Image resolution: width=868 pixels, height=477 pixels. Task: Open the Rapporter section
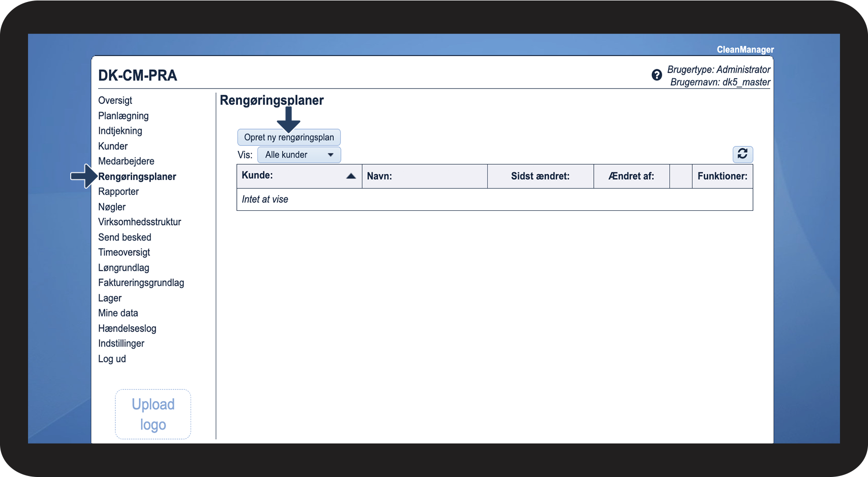(x=118, y=192)
